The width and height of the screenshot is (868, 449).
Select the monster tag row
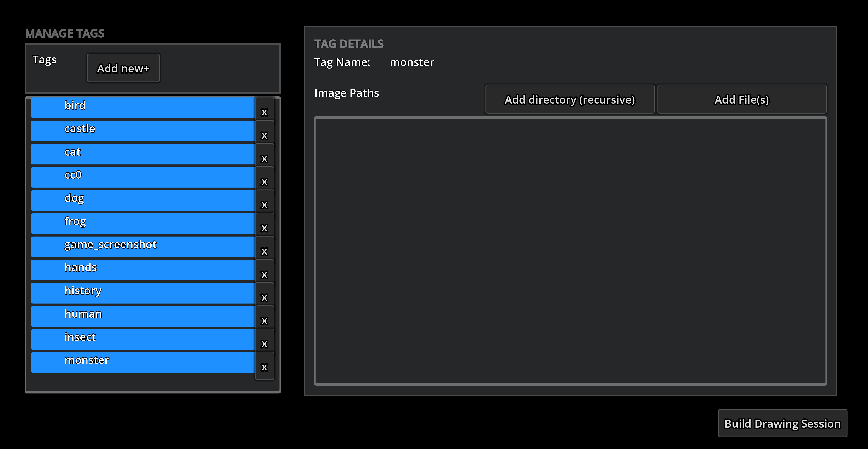pyautogui.click(x=143, y=362)
